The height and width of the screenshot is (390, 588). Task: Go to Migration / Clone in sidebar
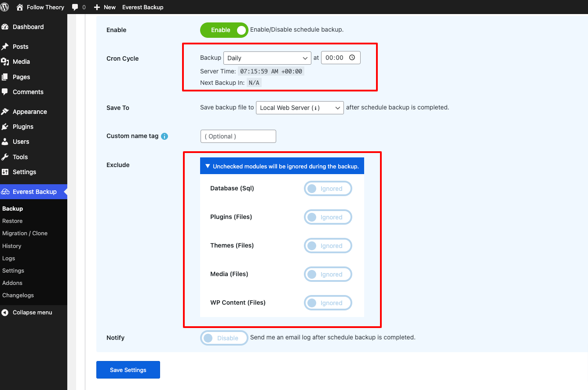25,233
